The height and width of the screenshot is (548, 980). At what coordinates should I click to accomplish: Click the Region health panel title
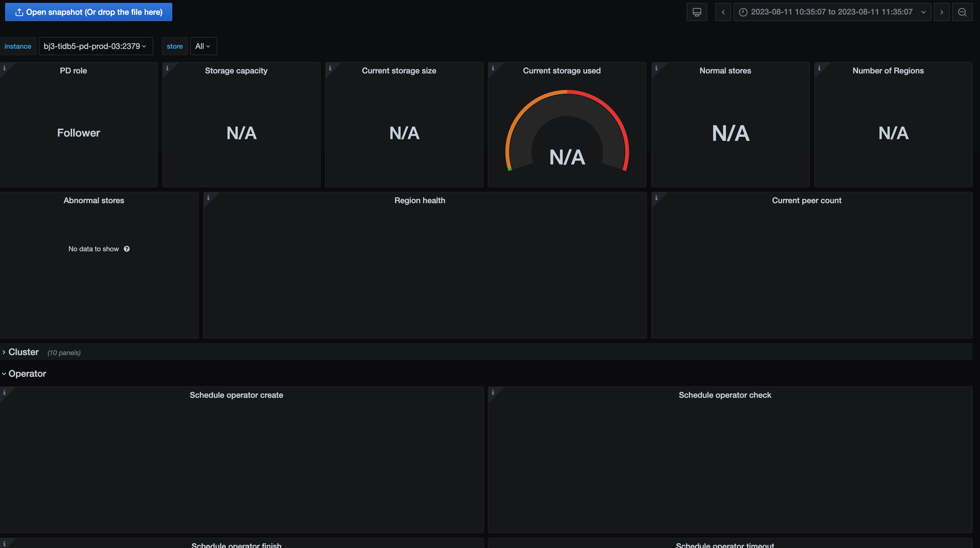coord(420,200)
